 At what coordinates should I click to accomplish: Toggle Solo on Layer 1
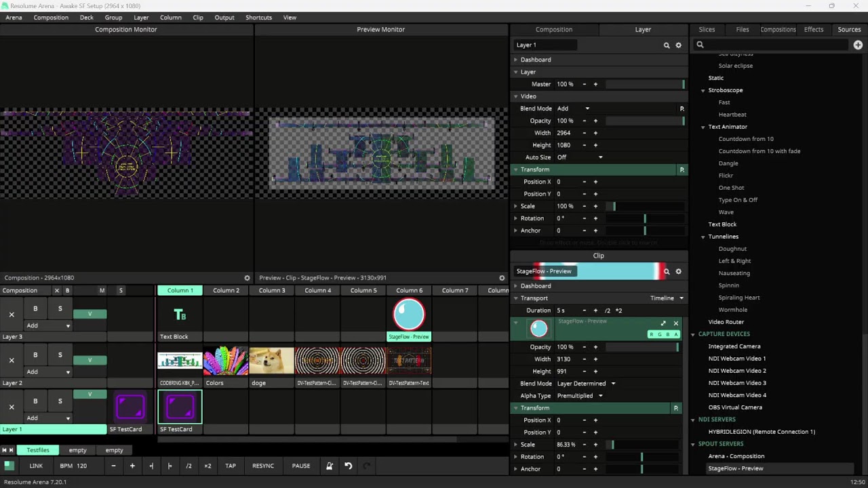60,401
